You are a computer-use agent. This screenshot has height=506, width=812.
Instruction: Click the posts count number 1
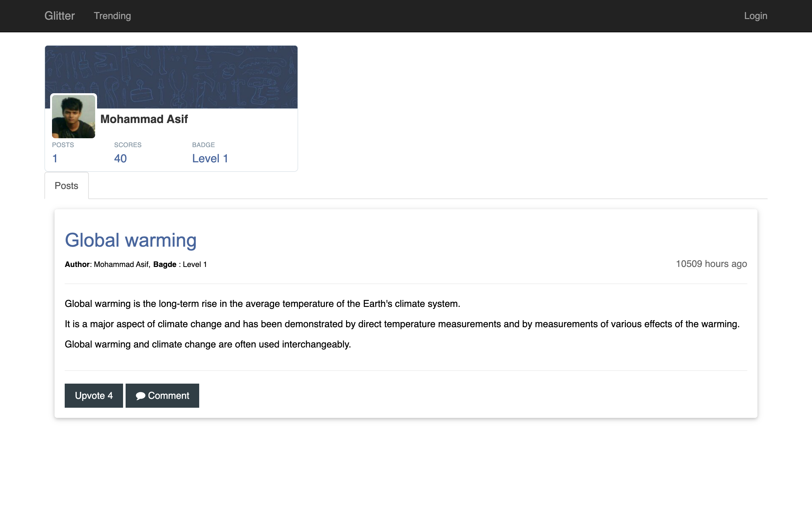tap(55, 159)
